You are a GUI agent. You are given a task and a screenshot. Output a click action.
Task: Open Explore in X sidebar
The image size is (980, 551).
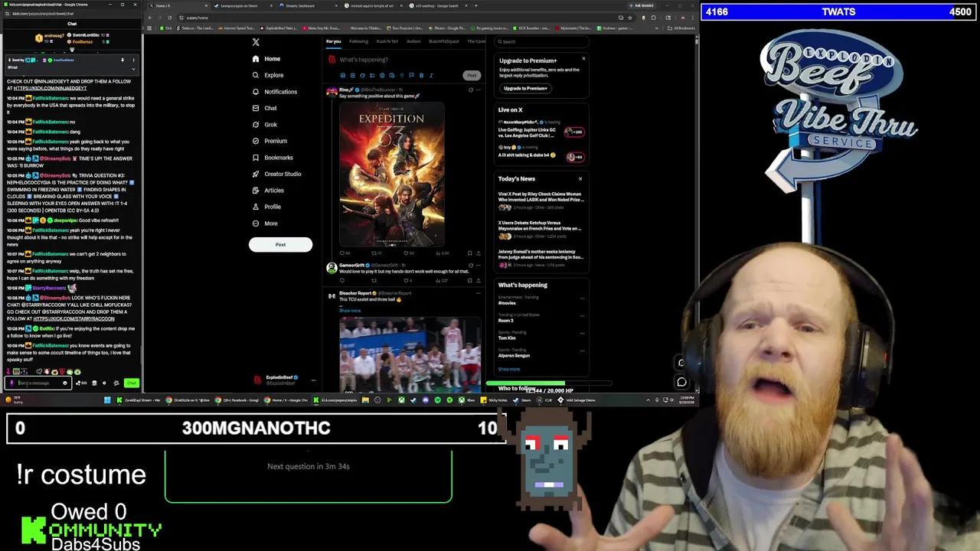pos(268,75)
